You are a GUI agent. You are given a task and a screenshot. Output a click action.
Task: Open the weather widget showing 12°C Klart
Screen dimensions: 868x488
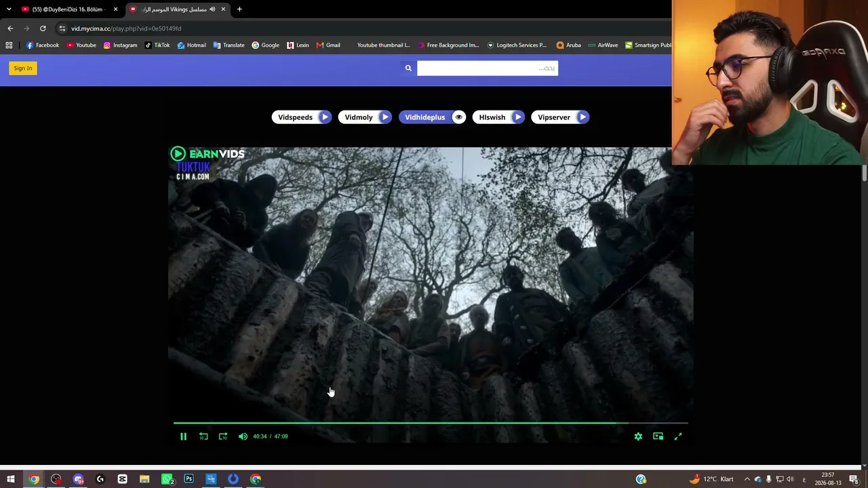pyautogui.click(x=711, y=479)
